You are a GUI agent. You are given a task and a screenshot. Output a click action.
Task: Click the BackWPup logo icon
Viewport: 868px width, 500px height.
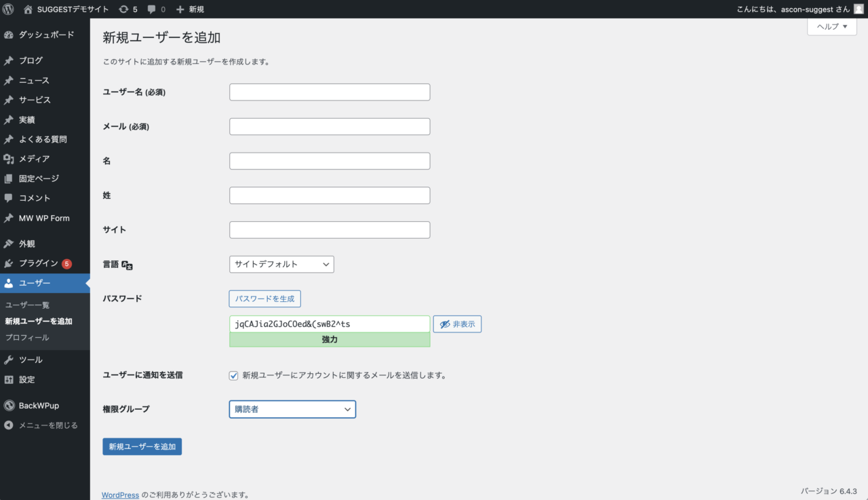[9, 405]
